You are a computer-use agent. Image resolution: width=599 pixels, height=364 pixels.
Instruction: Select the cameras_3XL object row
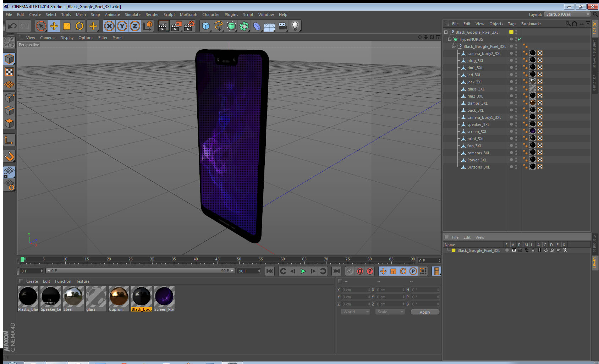478,153
